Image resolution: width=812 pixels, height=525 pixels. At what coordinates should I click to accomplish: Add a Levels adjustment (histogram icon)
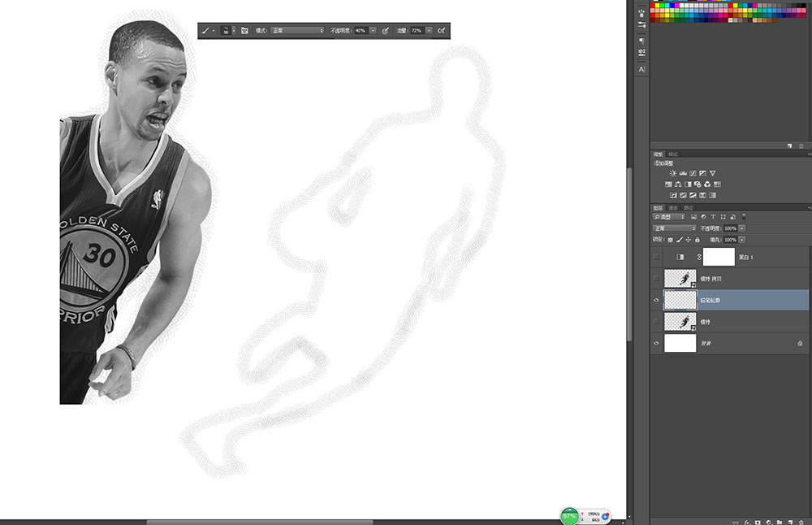pos(683,173)
